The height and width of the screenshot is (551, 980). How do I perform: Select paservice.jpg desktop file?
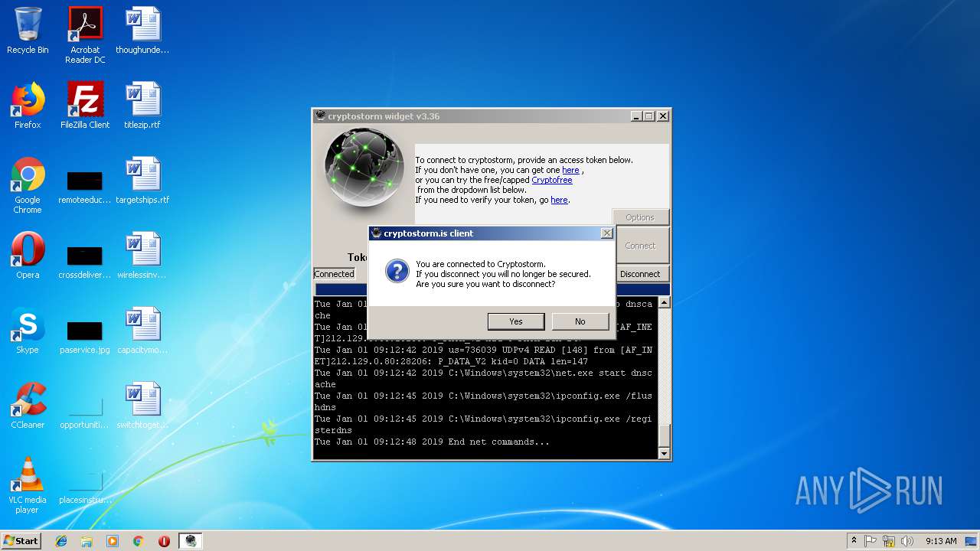coord(85,337)
